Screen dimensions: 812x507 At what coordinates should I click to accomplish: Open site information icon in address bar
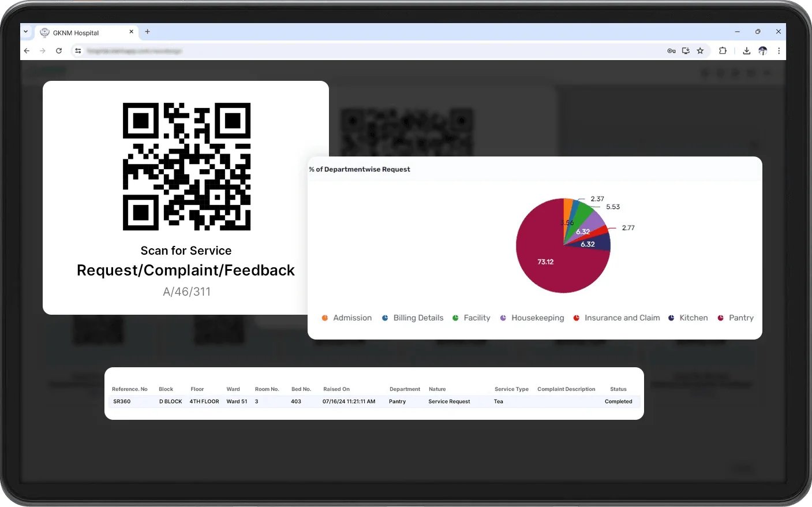click(x=78, y=51)
